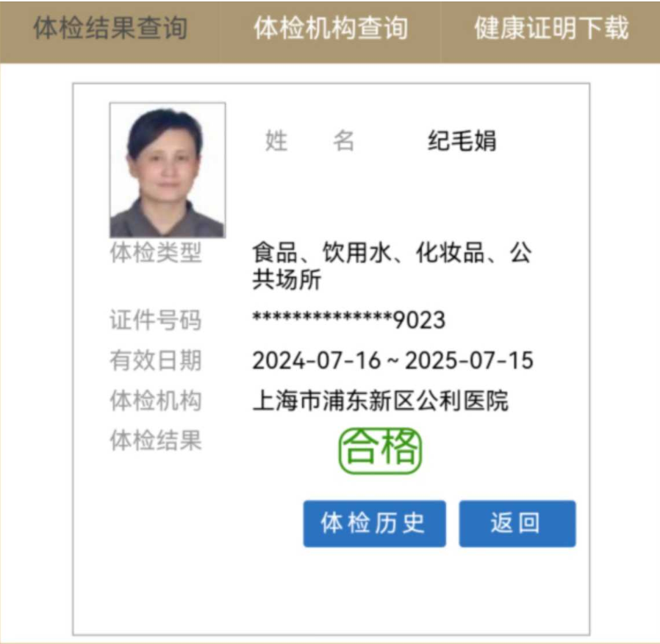
Task: Click the validity date range 2024-07-16 ~ 2025-07-15
Action: [392, 360]
